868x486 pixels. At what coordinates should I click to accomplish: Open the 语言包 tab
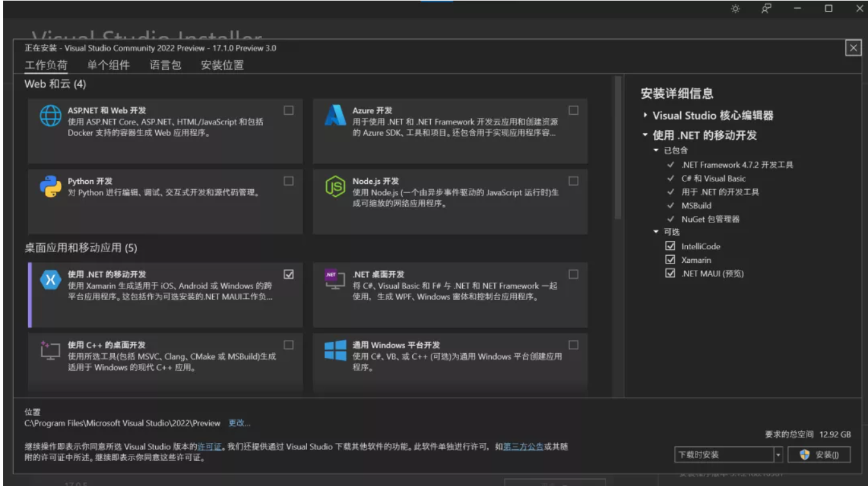pos(165,65)
